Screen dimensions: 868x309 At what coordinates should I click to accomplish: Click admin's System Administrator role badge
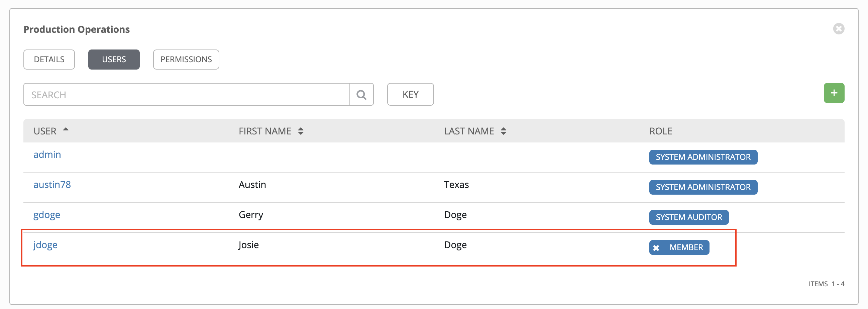point(703,157)
